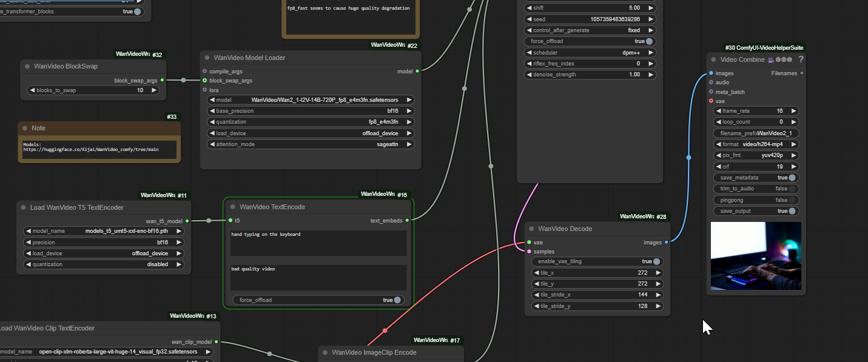Image resolution: width=868 pixels, height=362 pixels.
Task: Click the Load WanVideo T5 TextEncoder dot
Action: (24, 207)
